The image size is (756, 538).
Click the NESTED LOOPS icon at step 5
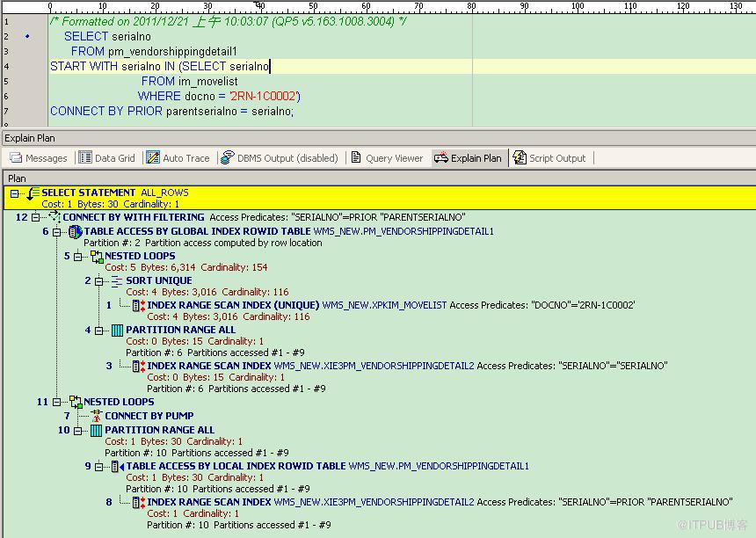[x=96, y=257]
